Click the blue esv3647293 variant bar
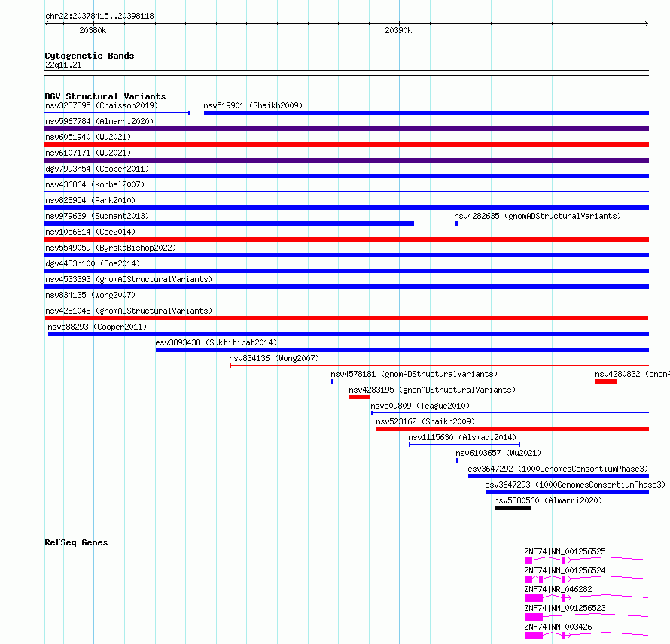 pyautogui.click(x=567, y=492)
